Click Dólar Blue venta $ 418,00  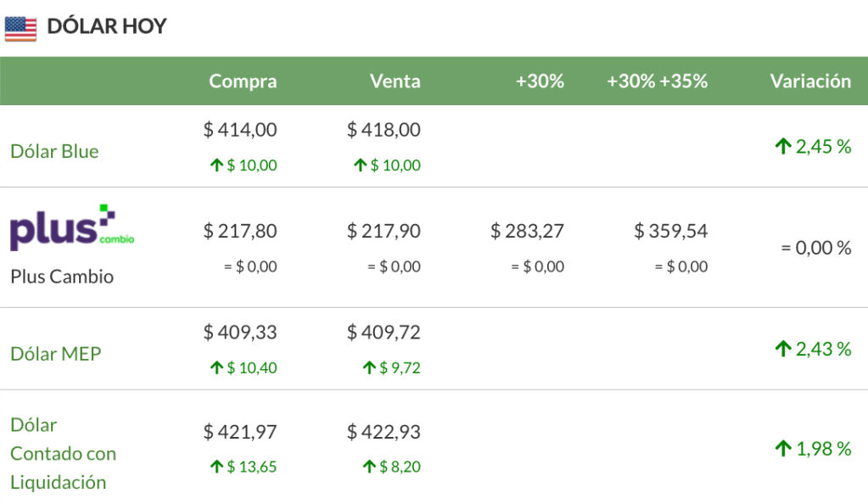(384, 130)
